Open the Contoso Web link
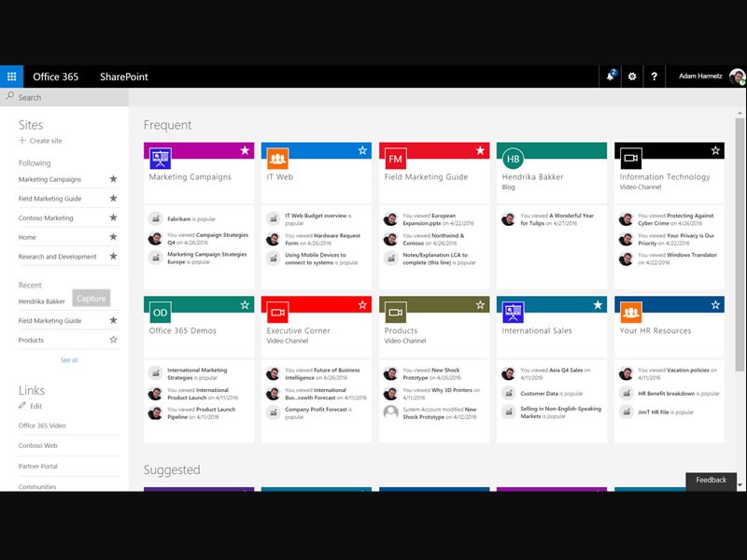 [38, 445]
